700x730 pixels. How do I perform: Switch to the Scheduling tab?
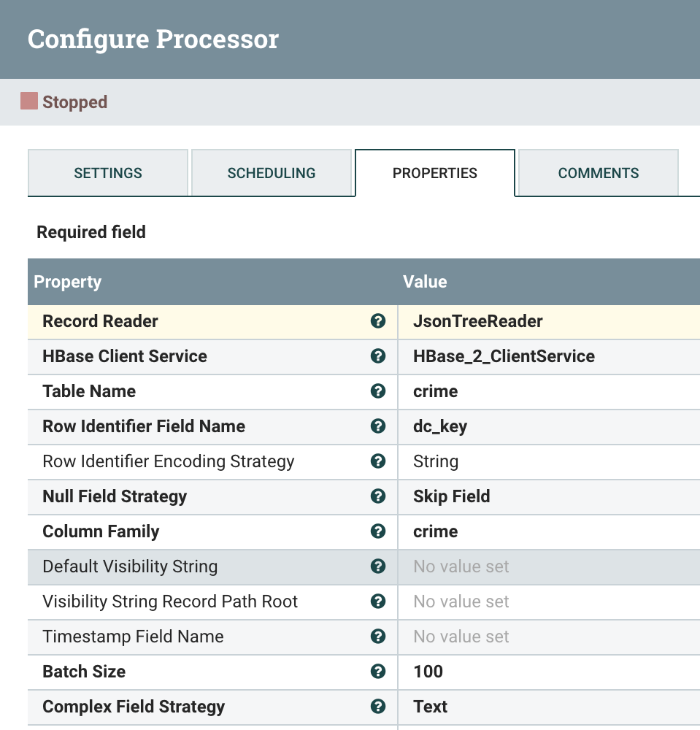click(x=272, y=174)
